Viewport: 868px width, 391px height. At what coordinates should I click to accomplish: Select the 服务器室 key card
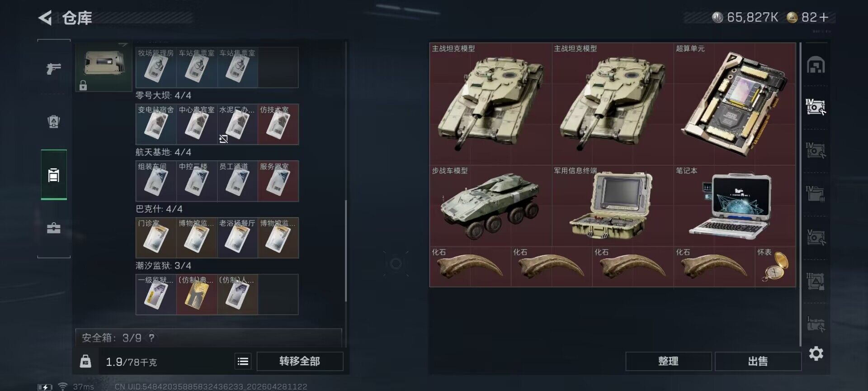pos(278,181)
